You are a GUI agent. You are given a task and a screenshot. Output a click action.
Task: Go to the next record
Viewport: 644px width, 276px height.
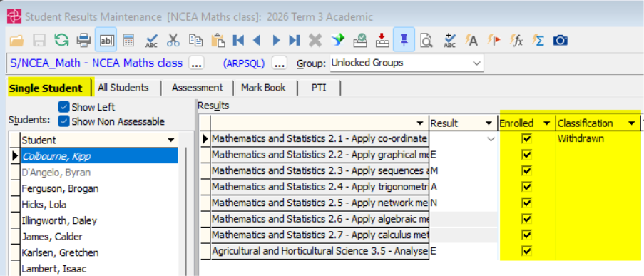[x=276, y=40]
